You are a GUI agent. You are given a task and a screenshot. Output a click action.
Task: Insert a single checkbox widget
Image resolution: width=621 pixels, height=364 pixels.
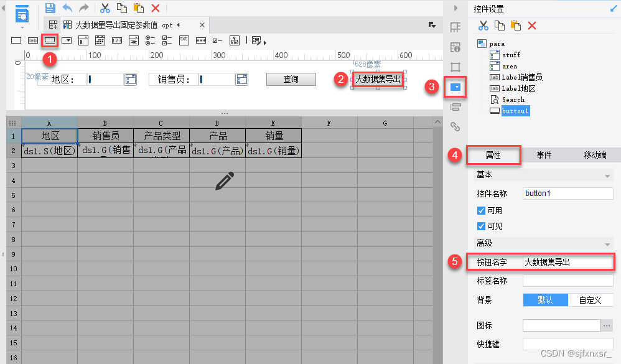pyautogui.click(x=217, y=40)
